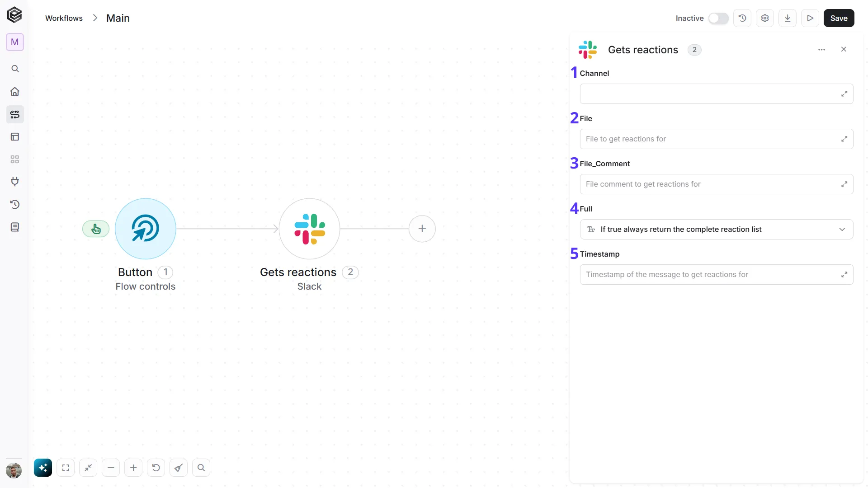This screenshot has height=488, width=868.
Task: Go to Home in the sidebar
Action: pyautogui.click(x=15, y=92)
